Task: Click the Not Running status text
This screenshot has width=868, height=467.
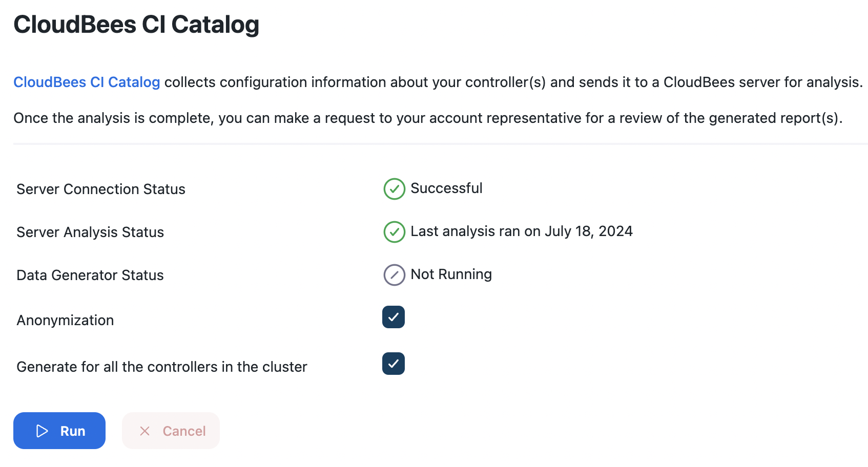Action: point(450,274)
